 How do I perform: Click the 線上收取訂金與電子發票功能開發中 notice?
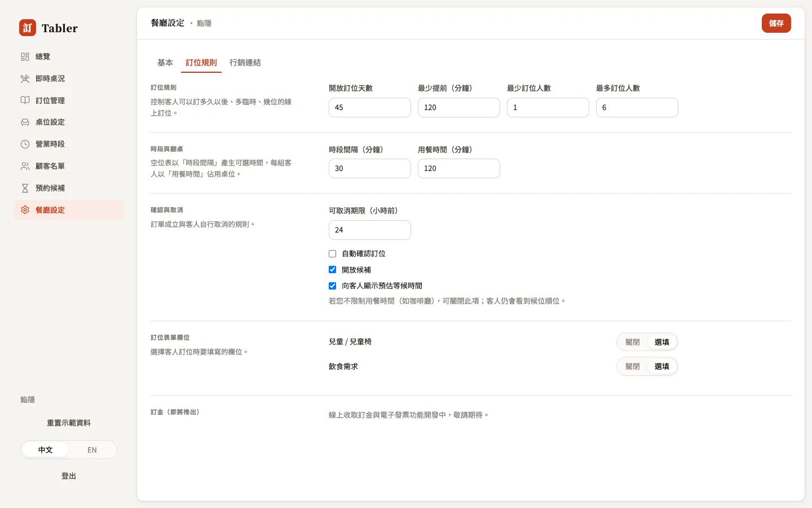coord(409,415)
